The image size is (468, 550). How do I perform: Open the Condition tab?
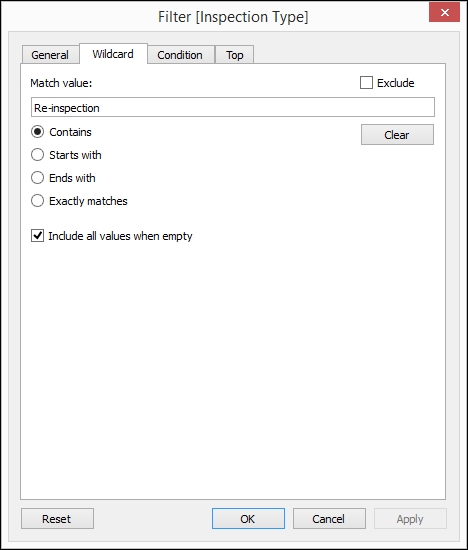click(180, 55)
